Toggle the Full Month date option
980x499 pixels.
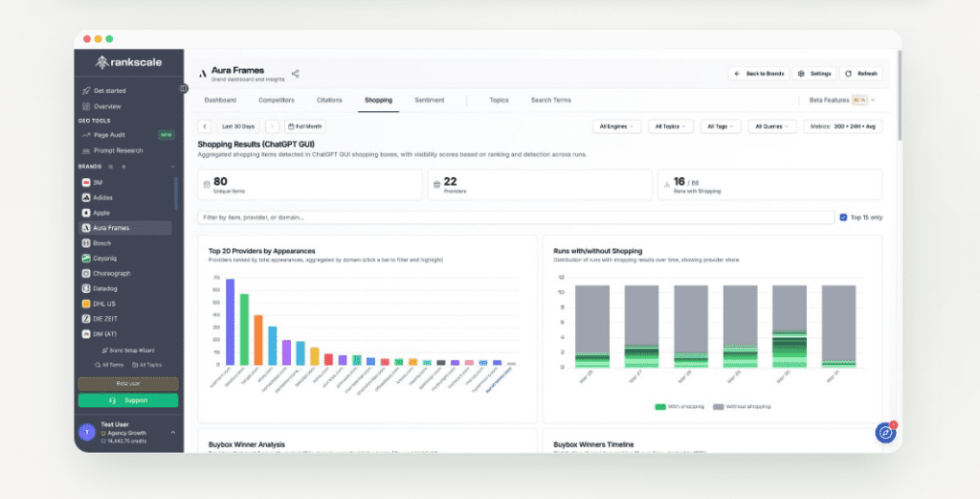[305, 126]
